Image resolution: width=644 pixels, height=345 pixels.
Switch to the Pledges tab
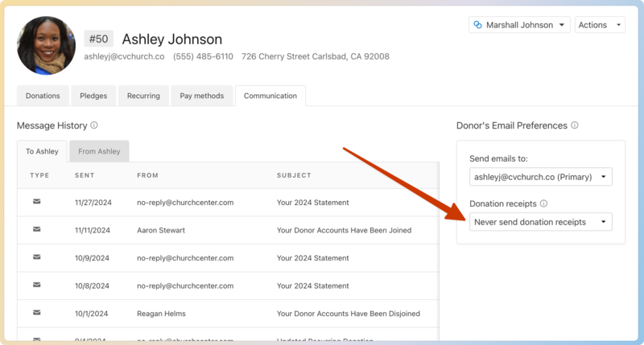(93, 96)
